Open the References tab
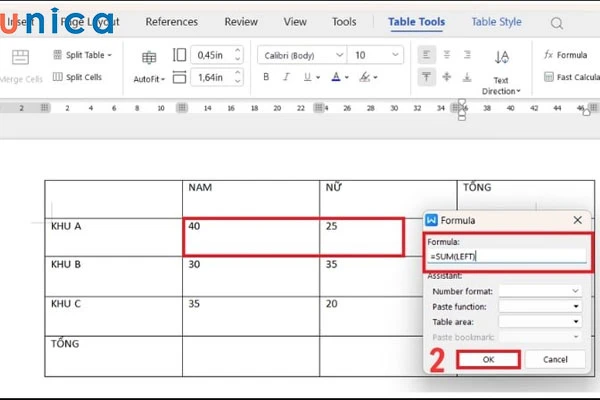Image resolution: width=600 pixels, height=400 pixels. pyautogui.click(x=171, y=21)
